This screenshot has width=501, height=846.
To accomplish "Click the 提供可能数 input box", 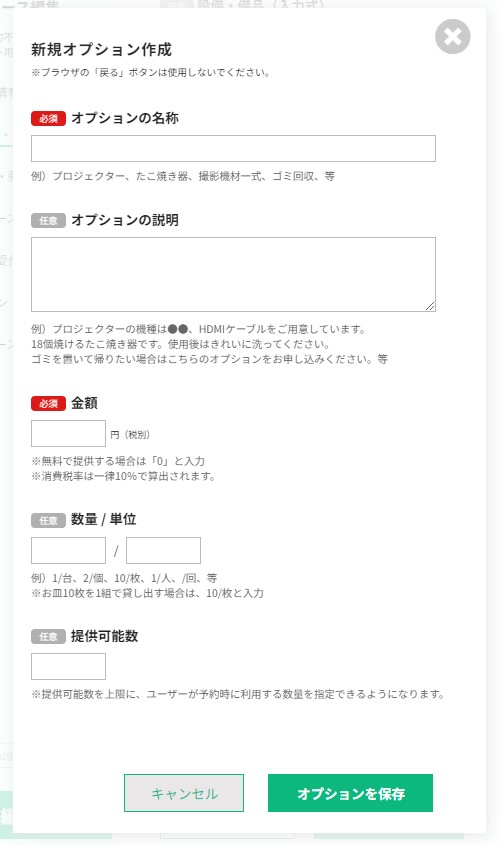I will [68, 666].
